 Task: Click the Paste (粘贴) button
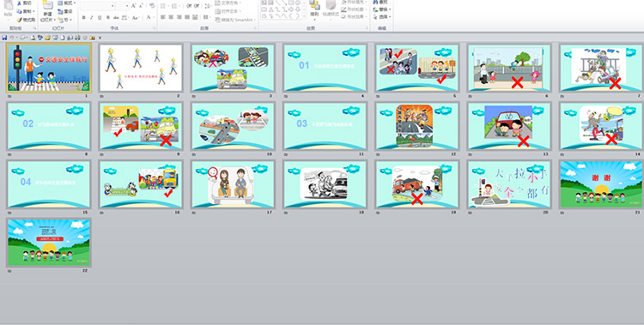tap(9, 9)
